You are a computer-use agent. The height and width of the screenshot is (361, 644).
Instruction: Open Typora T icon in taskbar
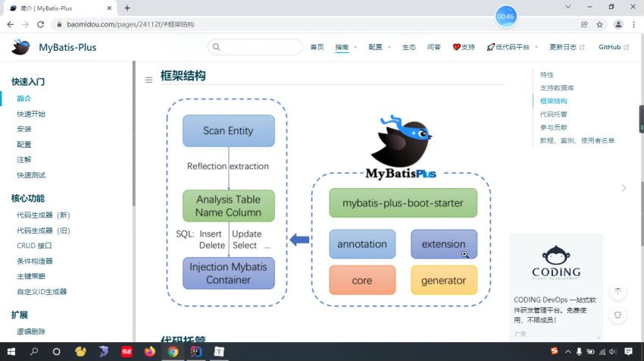219,352
